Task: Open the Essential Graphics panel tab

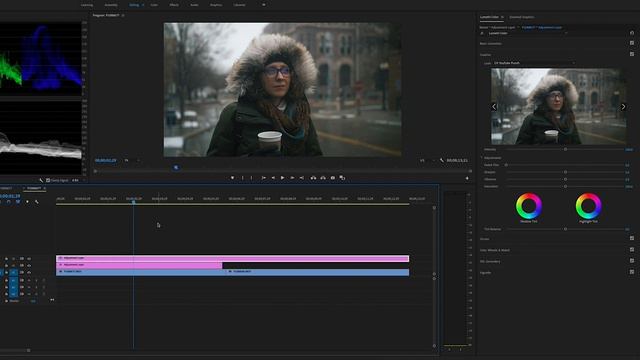Action: pyautogui.click(x=522, y=17)
